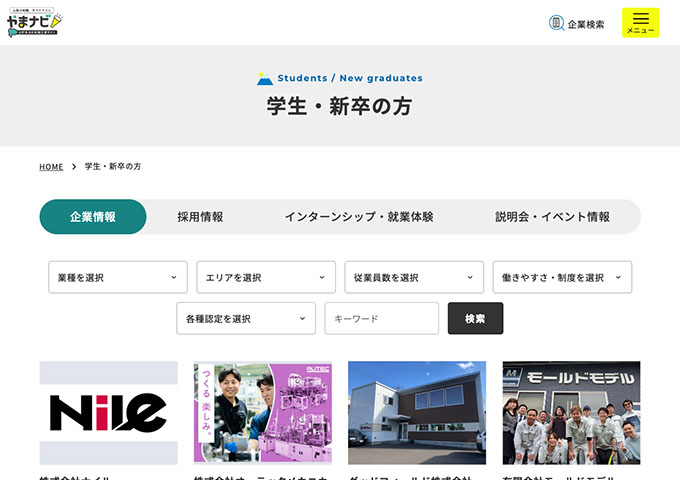Open the Nile company logo thumbnail
This screenshot has width=680, height=480.
(x=108, y=413)
